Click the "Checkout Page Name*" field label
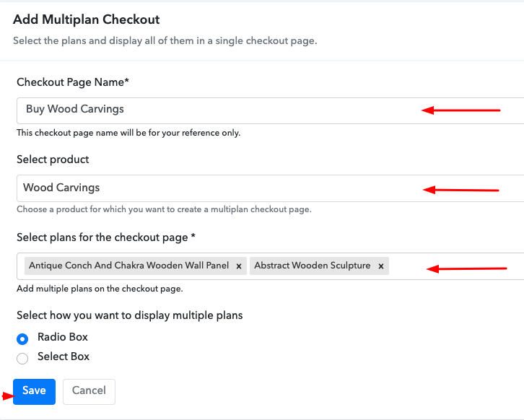The image size is (524, 420). pos(73,82)
